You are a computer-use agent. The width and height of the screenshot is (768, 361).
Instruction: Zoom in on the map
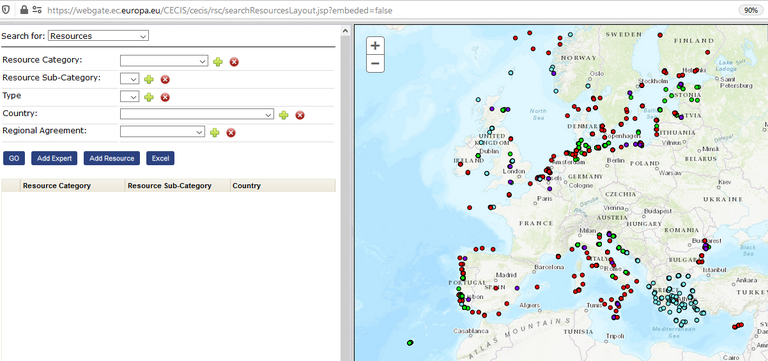pos(375,46)
